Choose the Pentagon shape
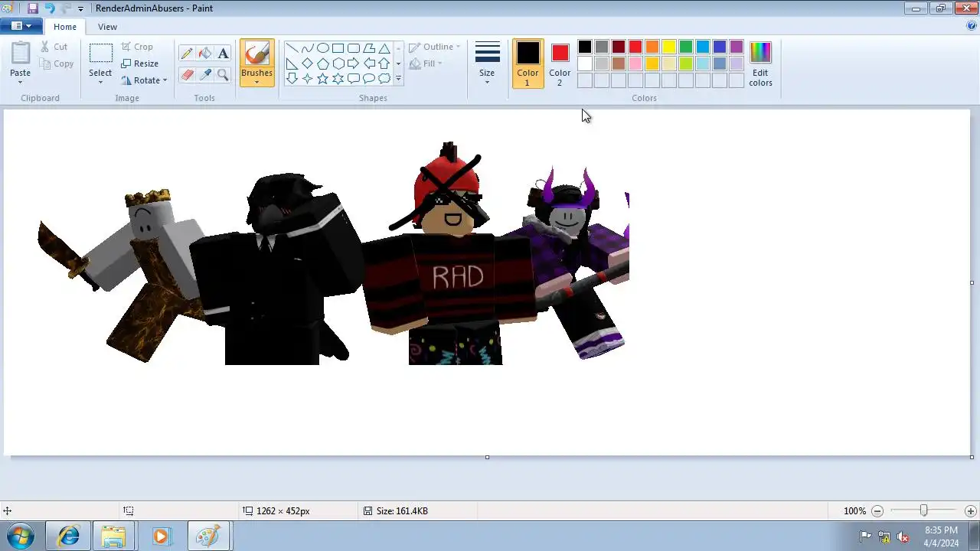The height and width of the screenshot is (551, 980). pos(323,64)
